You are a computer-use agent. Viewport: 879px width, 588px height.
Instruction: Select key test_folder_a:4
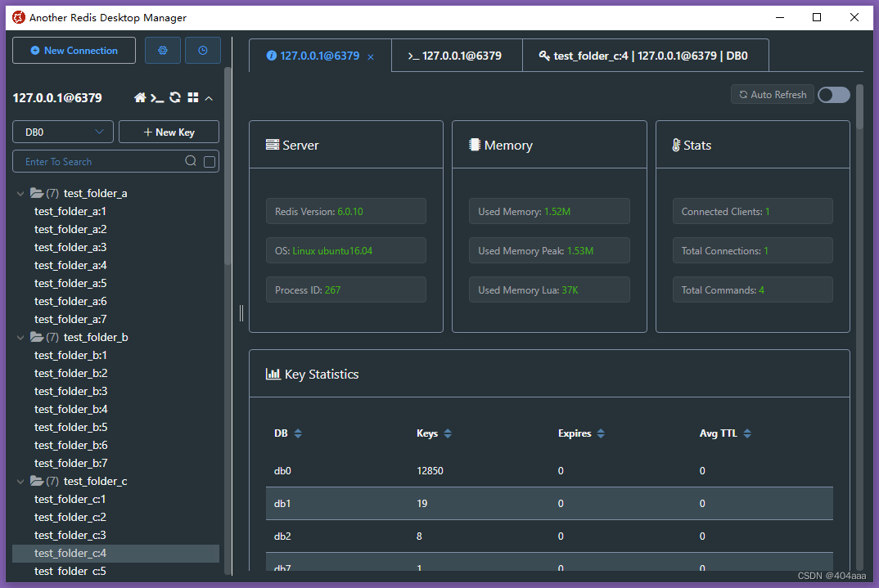70,266
